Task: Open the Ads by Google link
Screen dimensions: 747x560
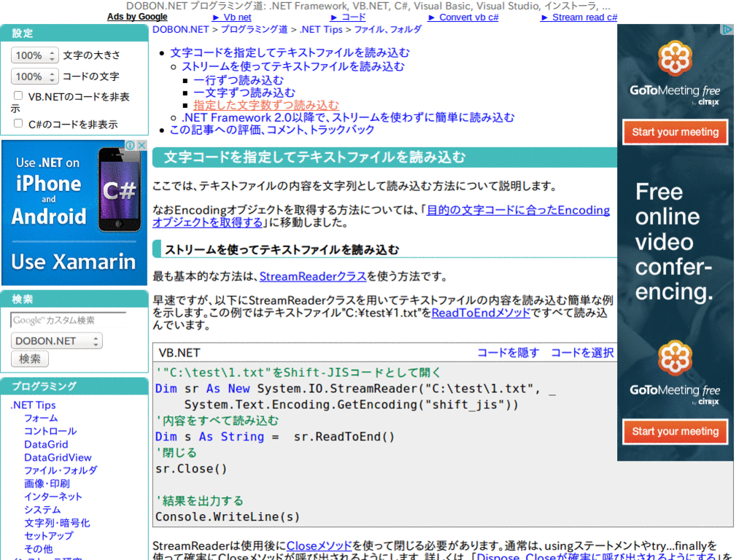Action: click(137, 17)
